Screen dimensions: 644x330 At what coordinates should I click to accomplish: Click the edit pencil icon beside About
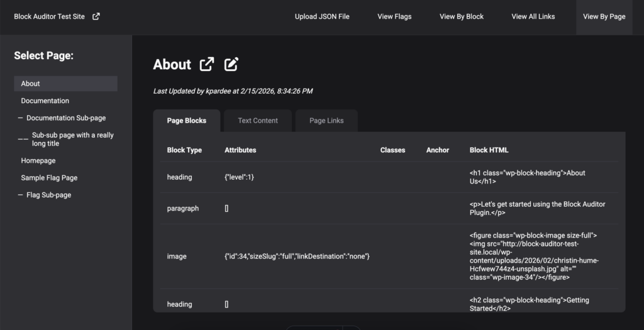pos(231,64)
